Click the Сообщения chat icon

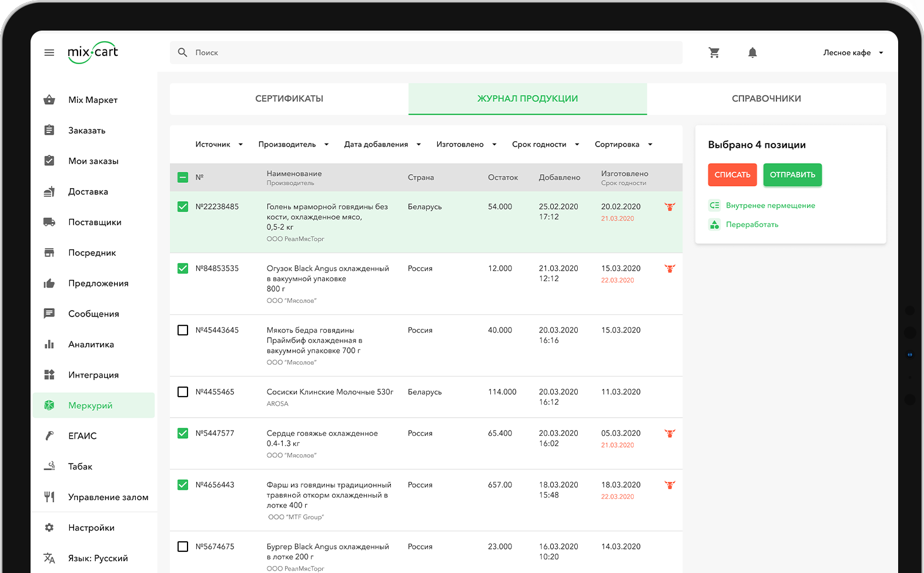[49, 314]
